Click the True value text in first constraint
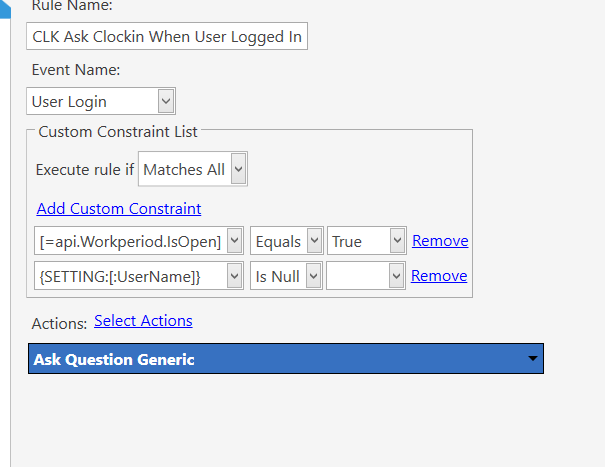 point(347,242)
